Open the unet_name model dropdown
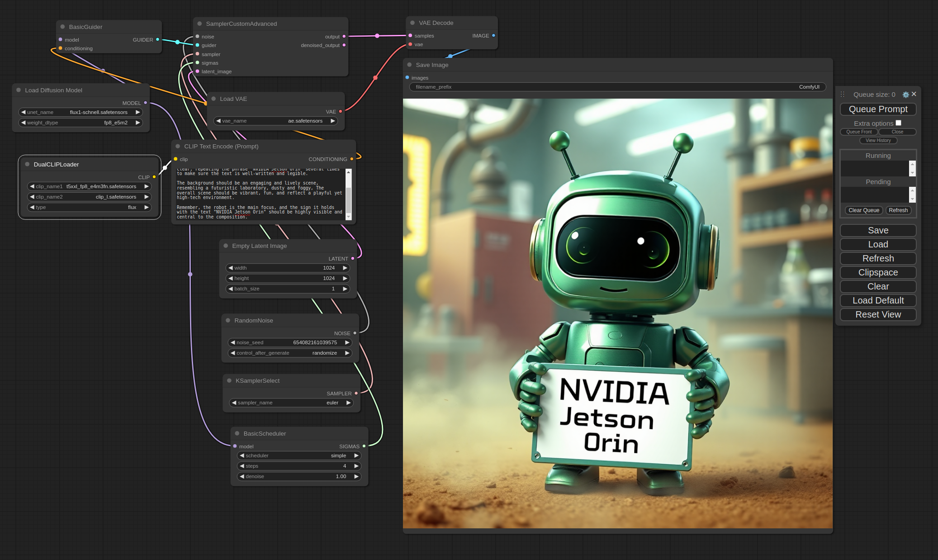Viewport: 938px width, 560px height. coord(81,112)
